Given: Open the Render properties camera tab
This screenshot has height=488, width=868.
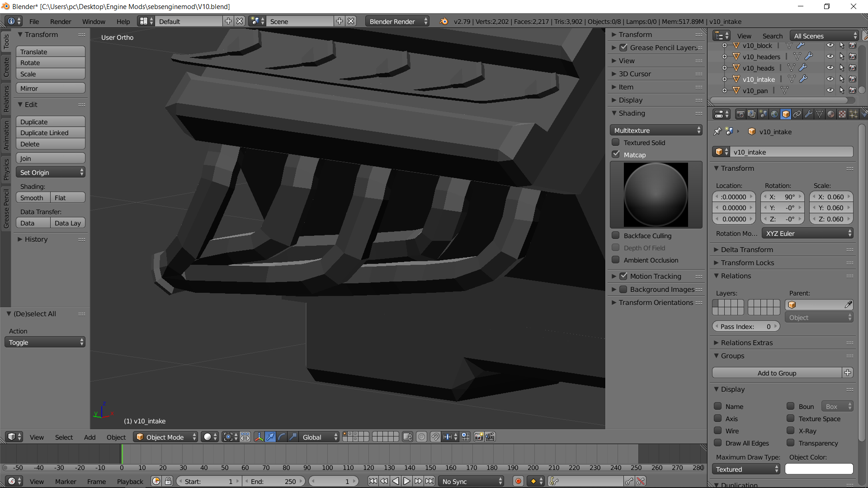Looking at the screenshot, I should coord(741,114).
